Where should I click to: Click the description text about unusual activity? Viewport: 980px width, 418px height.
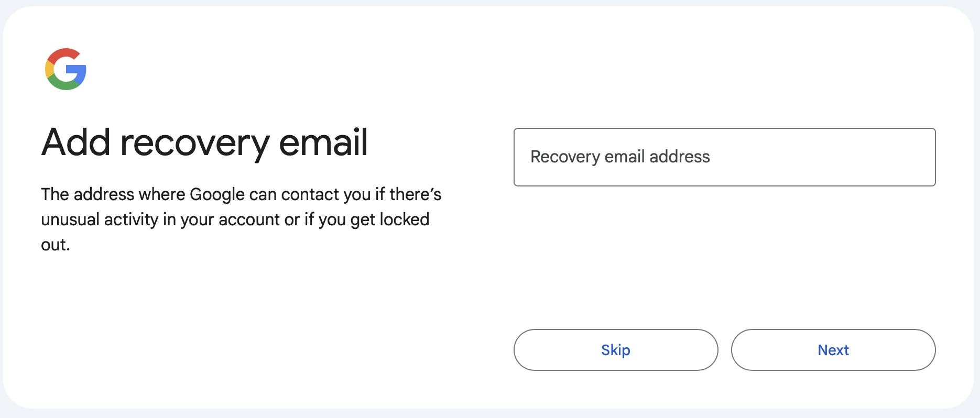click(x=241, y=219)
